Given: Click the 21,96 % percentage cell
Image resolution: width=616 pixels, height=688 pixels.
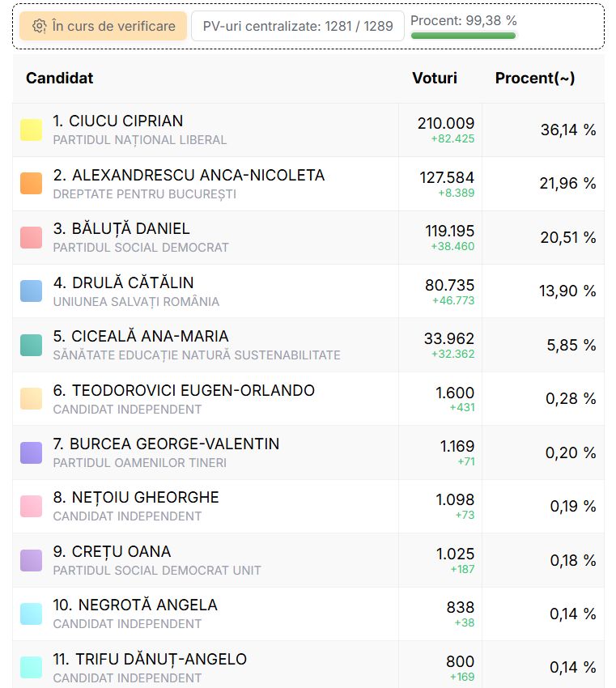Looking at the screenshot, I should [x=567, y=183].
